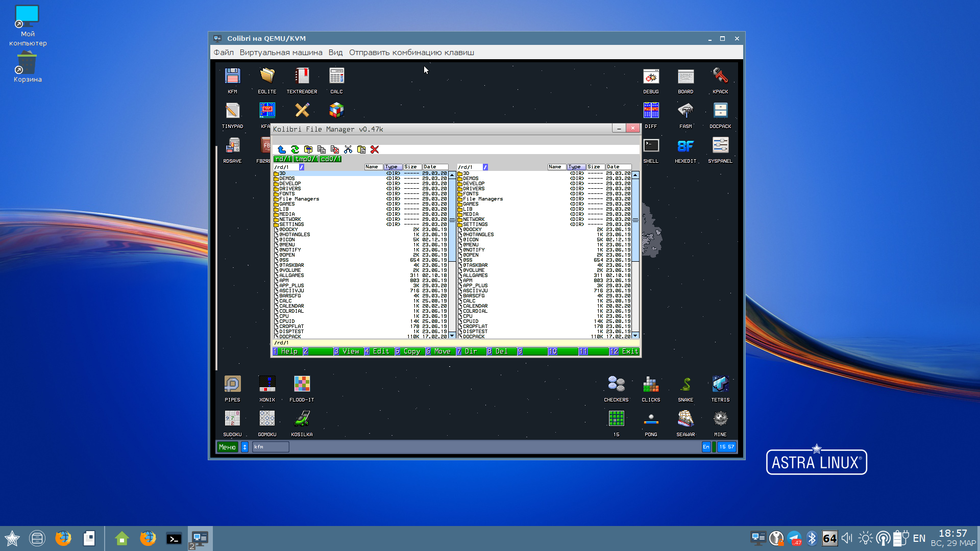The height and width of the screenshot is (551, 980).
Task: Sort left panel by Size
Action: 412,167
